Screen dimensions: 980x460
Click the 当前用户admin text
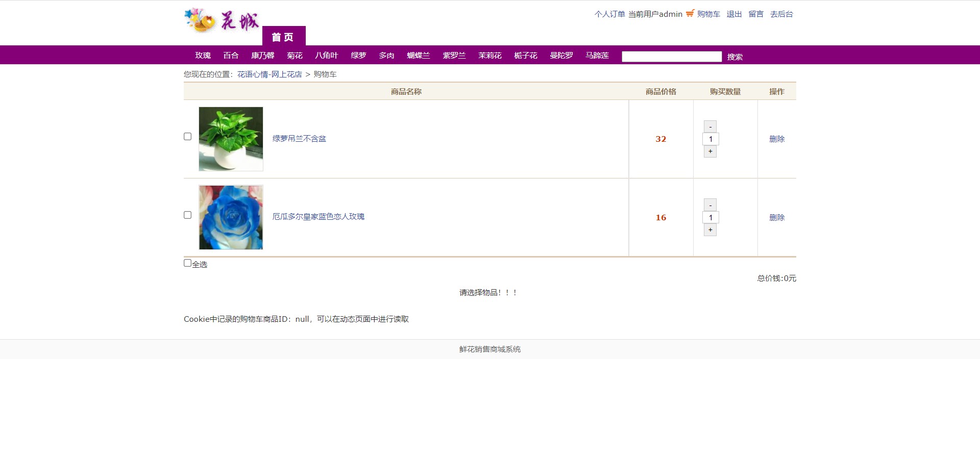click(655, 14)
